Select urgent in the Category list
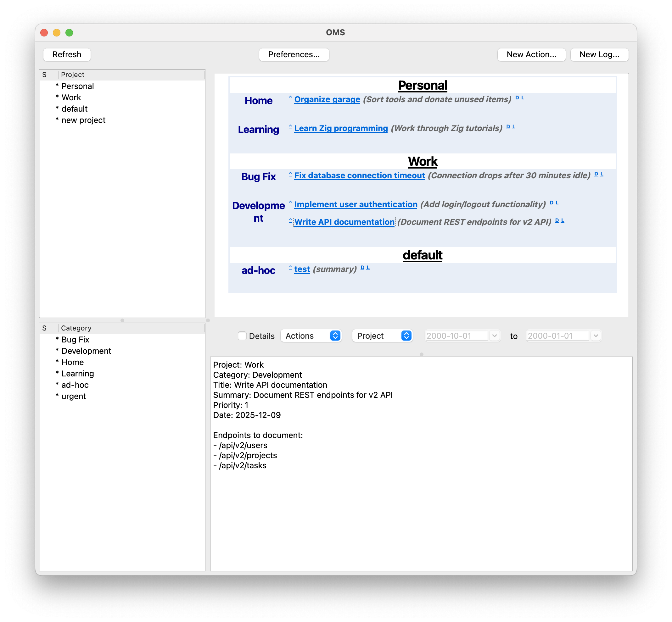Viewport: 672px width, 622px height. coord(73,396)
